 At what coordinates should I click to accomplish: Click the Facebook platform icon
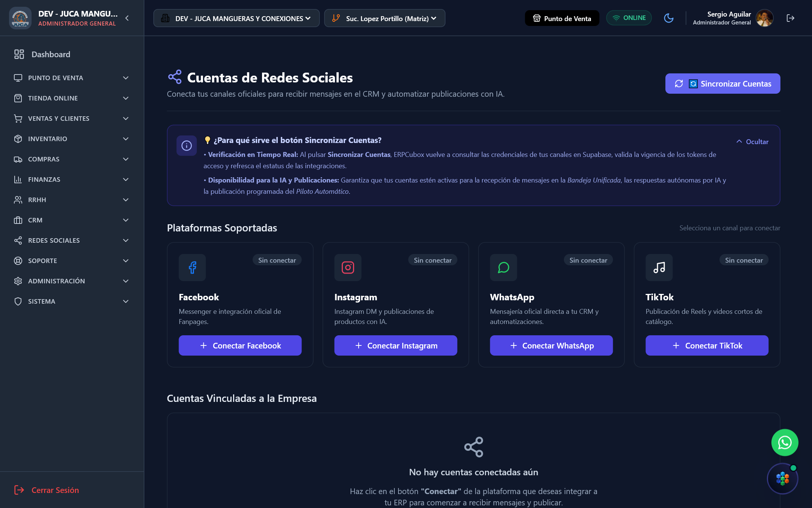[192, 268]
